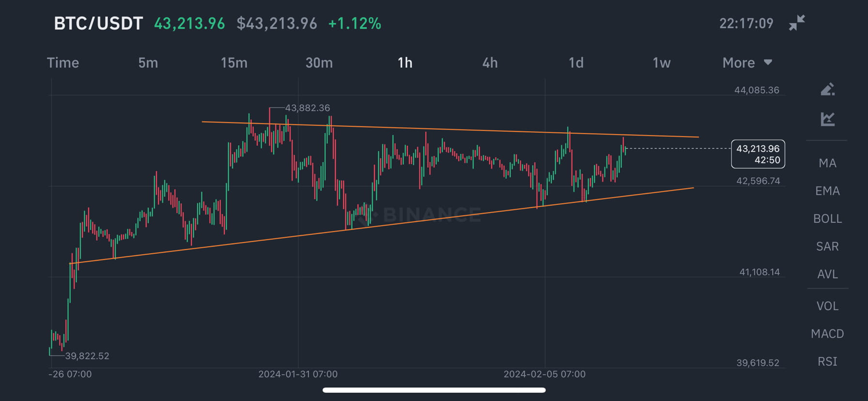Enable the AVL indicator
868x401 pixels.
827,274
